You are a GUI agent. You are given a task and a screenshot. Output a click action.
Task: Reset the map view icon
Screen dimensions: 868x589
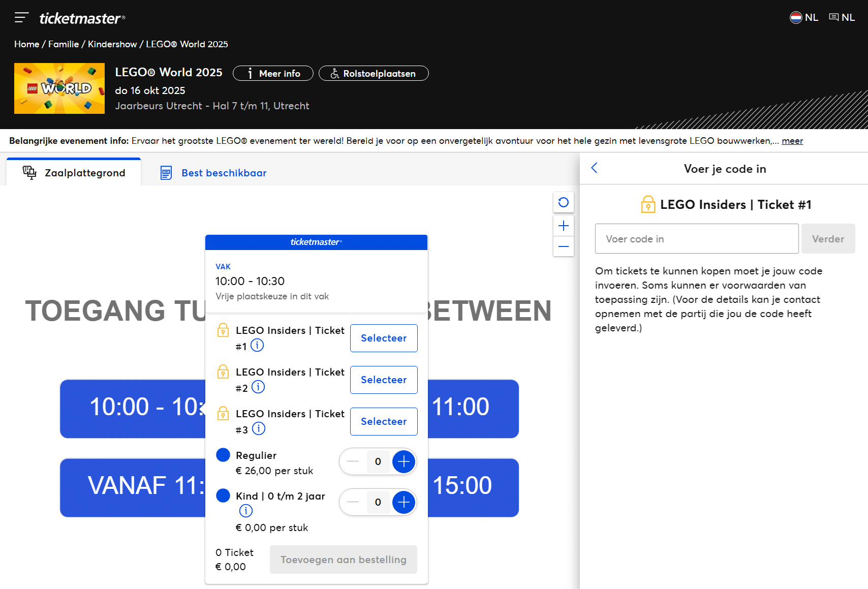point(564,202)
